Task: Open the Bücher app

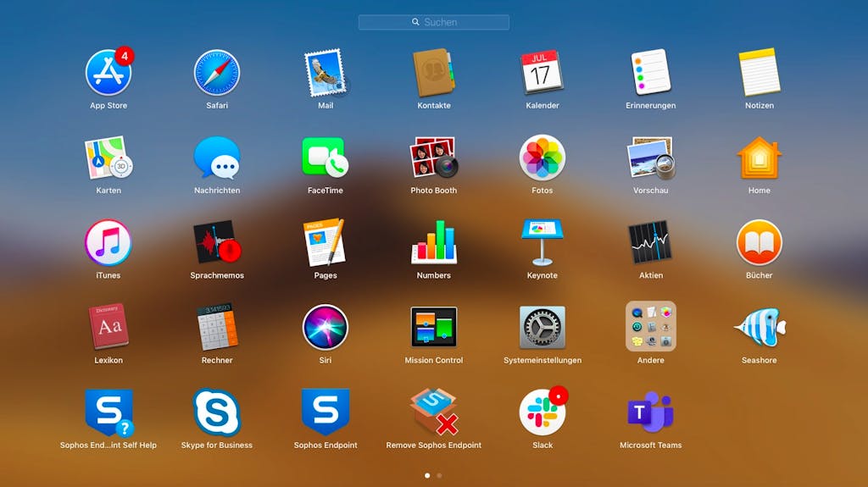Action: click(759, 242)
